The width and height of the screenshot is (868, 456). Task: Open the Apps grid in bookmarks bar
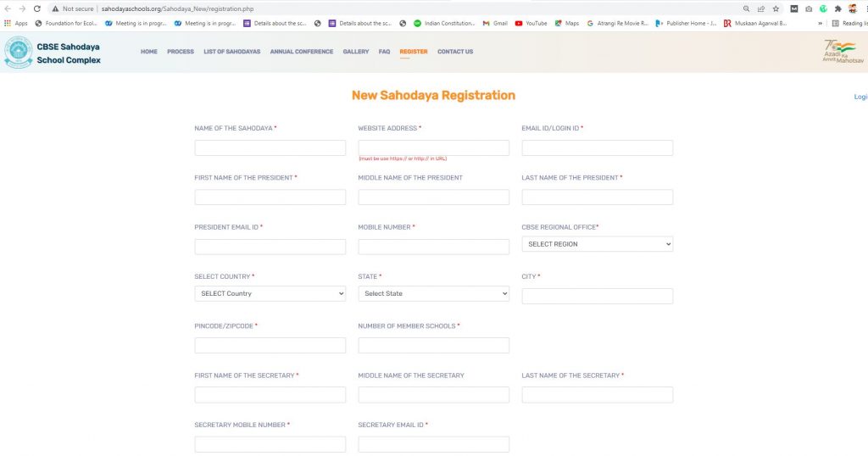point(15,23)
